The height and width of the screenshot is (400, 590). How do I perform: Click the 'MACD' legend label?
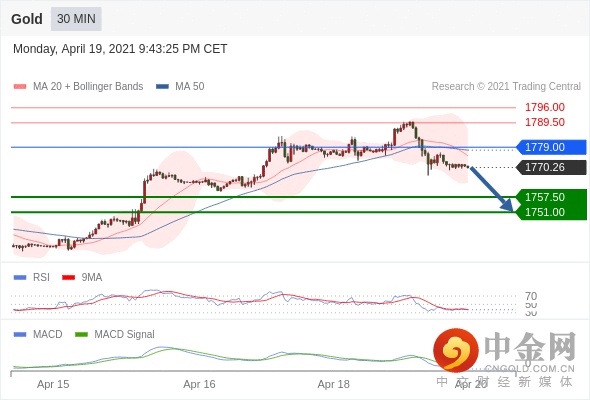click(48, 334)
